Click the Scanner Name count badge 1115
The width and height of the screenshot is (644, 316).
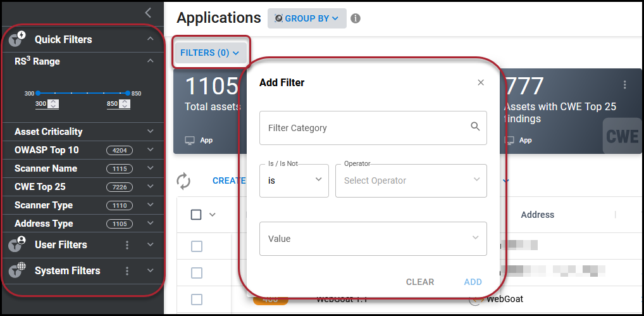pos(120,168)
